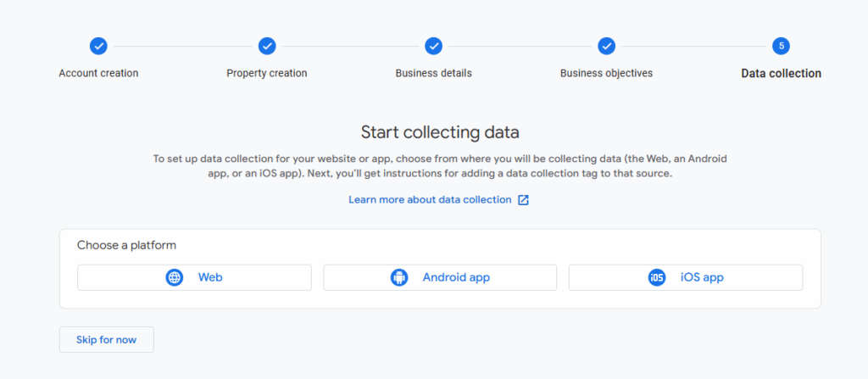Screen dimensions: 868x379
Task: Click the Property creation checkmark circle
Action: click(267, 46)
